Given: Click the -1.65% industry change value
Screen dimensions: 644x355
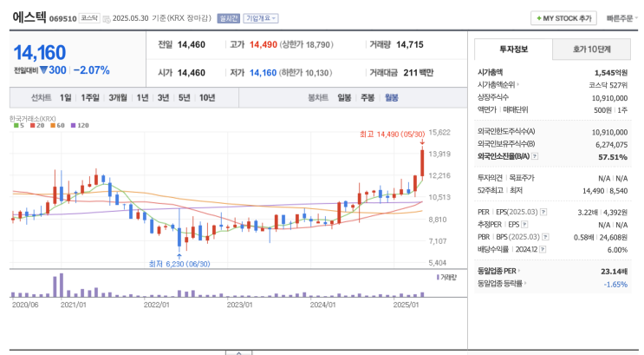Looking at the screenshot, I should [x=615, y=285].
